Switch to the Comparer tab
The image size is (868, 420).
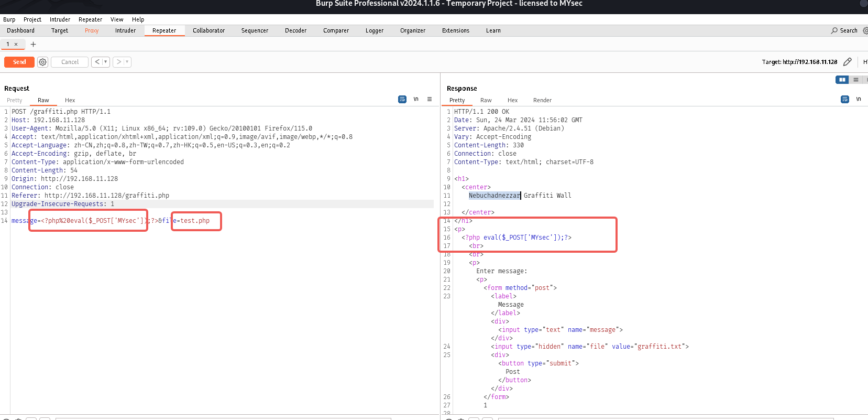click(336, 30)
